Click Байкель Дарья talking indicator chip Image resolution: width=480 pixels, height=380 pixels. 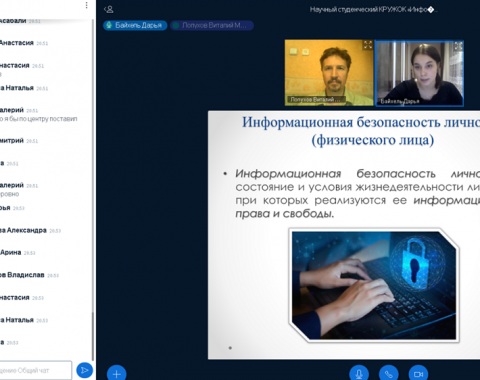(135, 25)
